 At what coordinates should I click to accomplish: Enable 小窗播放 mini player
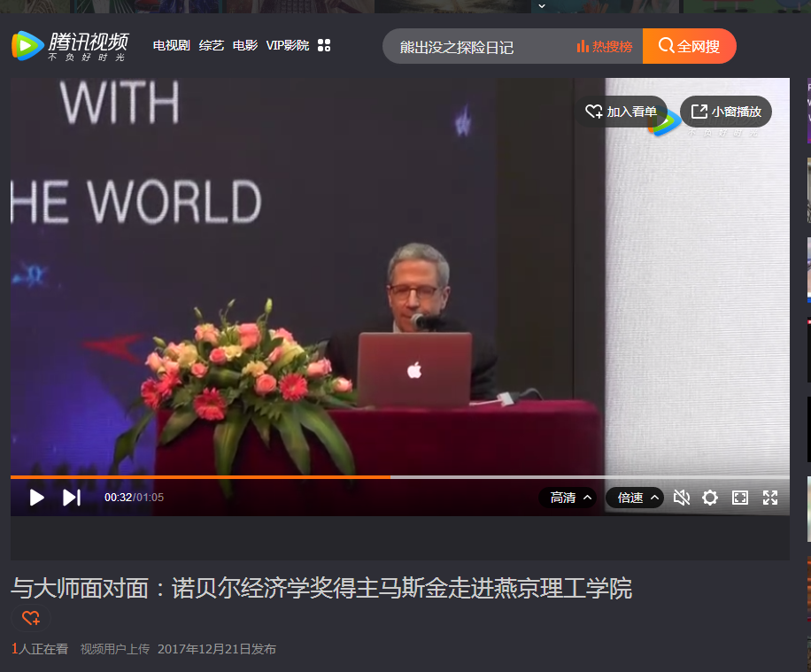pyautogui.click(x=726, y=112)
